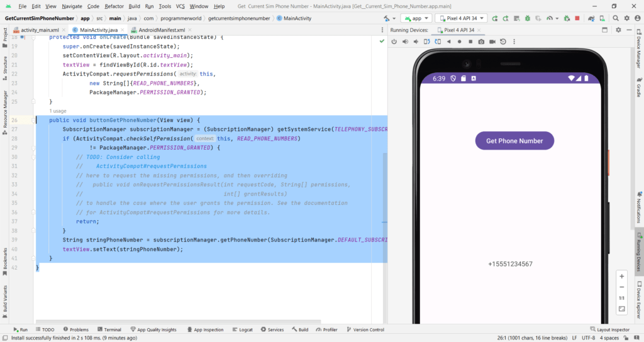The height and width of the screenshot is (342, 644).
Task: Click the Make Project hammer icon
Action: (387, 18)
